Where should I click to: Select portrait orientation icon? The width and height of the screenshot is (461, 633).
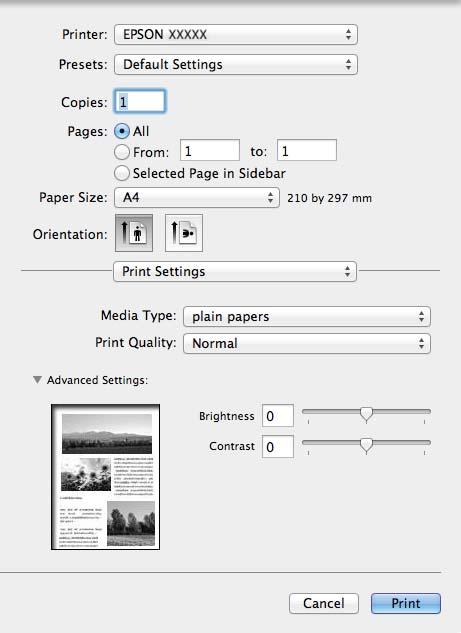(134, 233)
